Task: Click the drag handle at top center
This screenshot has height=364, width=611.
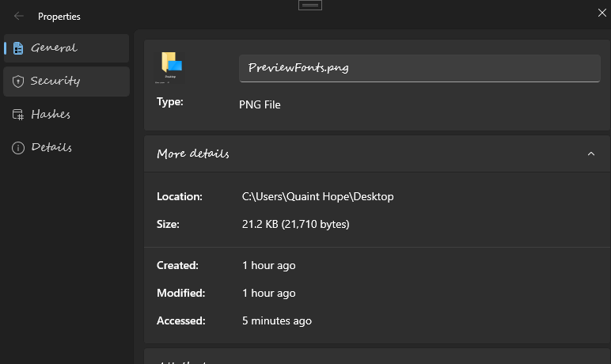Action: [x=309, y=6]
